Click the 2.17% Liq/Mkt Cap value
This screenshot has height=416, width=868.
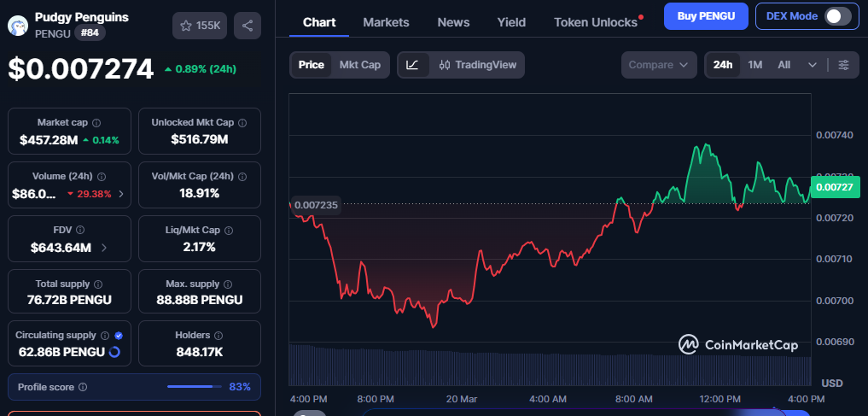(x=199, y=247)
